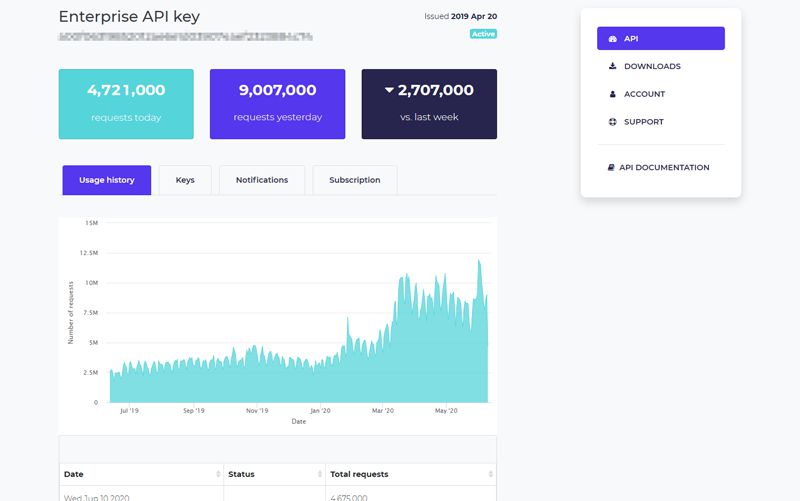Open API Documentation book icon
The height and width of the screenshot is (501, 800).
611,168
